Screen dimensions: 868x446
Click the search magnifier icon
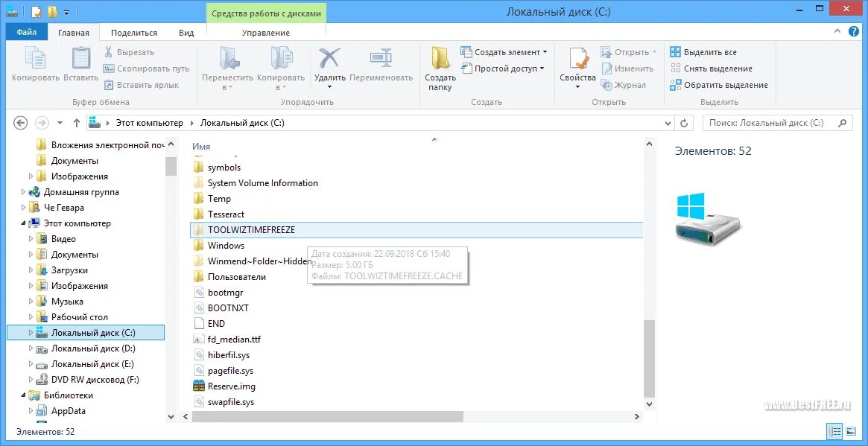pyautogui.click(x=843, y=123)
